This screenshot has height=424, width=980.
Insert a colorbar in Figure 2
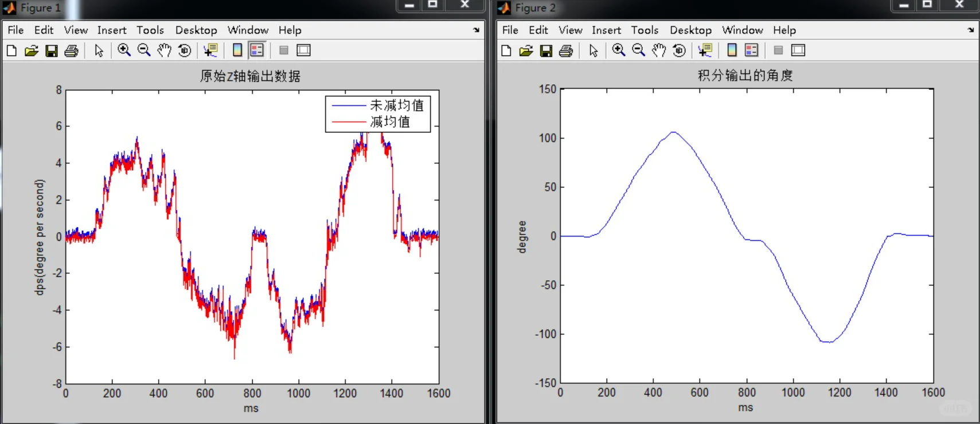(732, 50)
